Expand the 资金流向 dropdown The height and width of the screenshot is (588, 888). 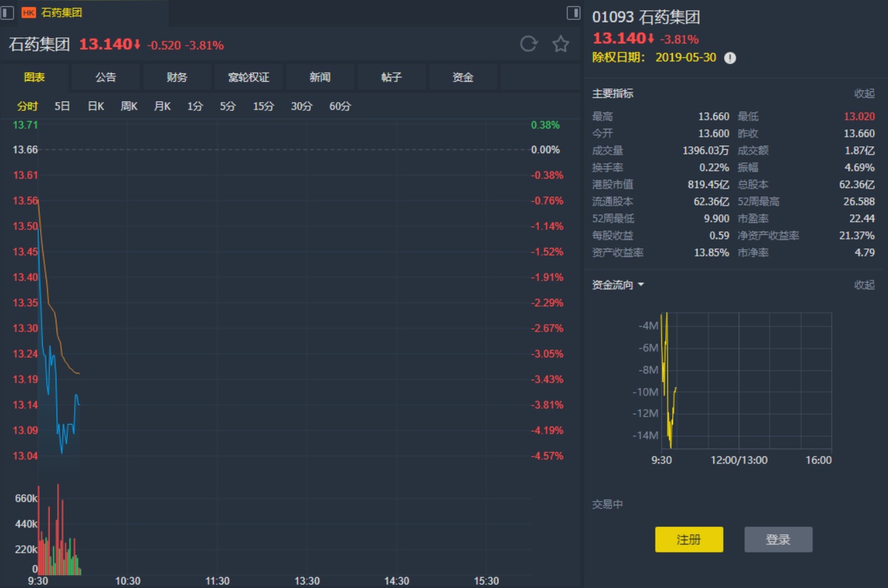pos(640,285)
